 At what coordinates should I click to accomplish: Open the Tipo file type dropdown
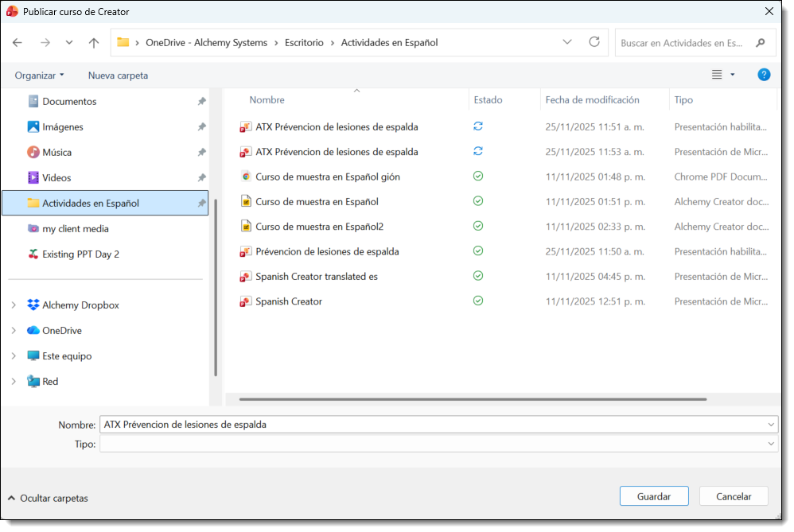(771, 445)
